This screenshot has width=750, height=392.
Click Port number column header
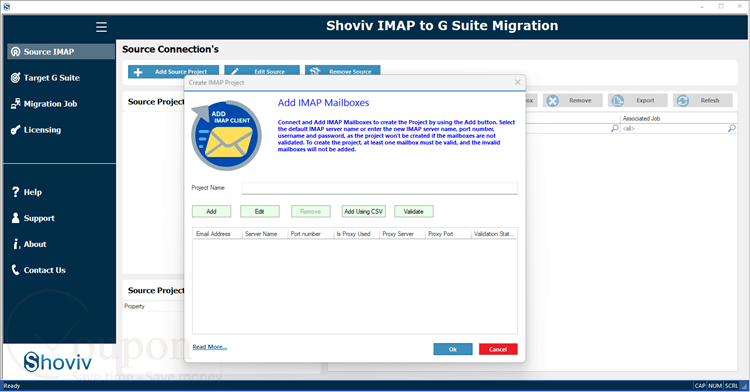310,234
